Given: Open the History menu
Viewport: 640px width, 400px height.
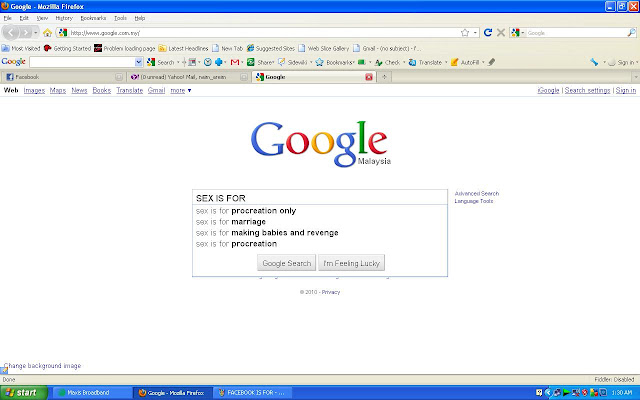Looking at the screenshot, I should click(64, 18).
